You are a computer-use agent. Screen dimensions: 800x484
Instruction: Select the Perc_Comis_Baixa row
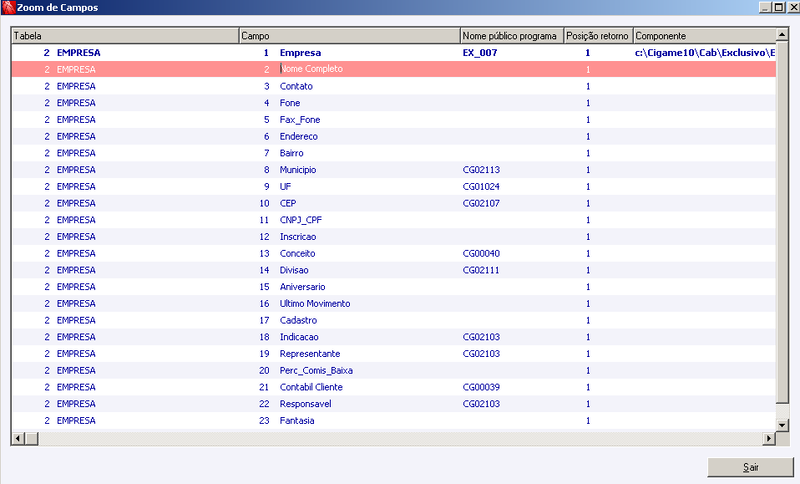point(393,370)
